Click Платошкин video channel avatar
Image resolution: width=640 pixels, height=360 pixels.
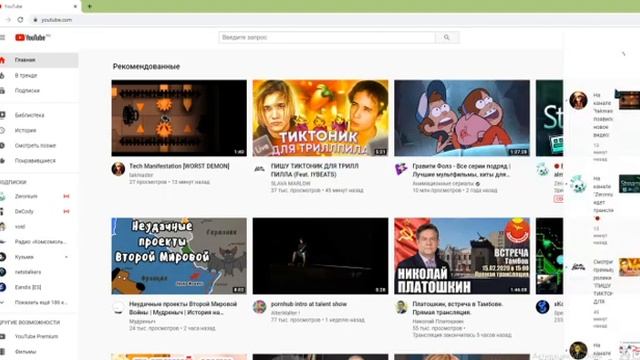point(401,307)
